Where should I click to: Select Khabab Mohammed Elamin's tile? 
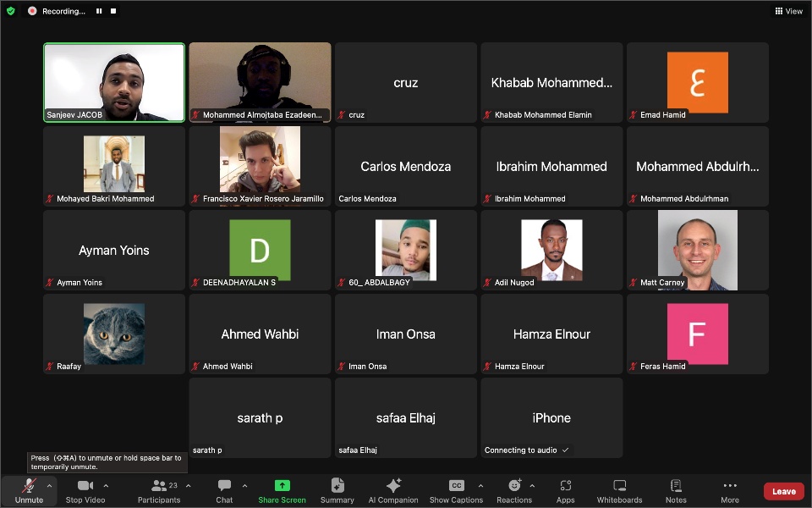point(551,82)
